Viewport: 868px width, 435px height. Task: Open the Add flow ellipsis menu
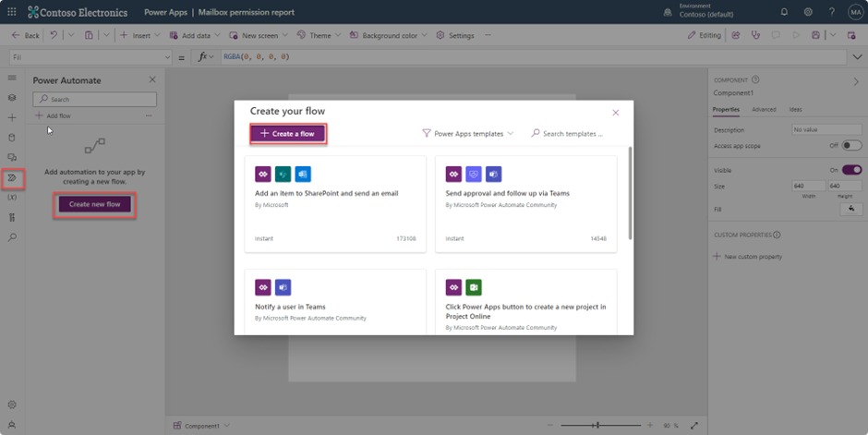click(149, 115)
